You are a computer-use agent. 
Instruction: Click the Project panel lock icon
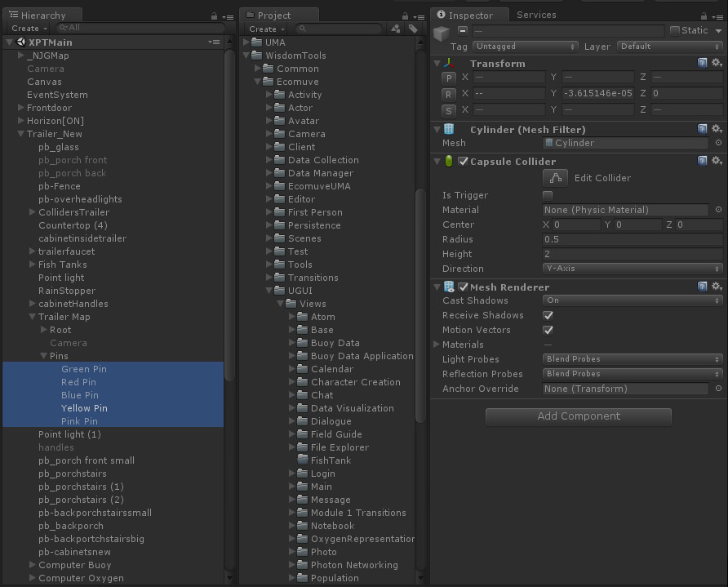[x=405, y=16]
